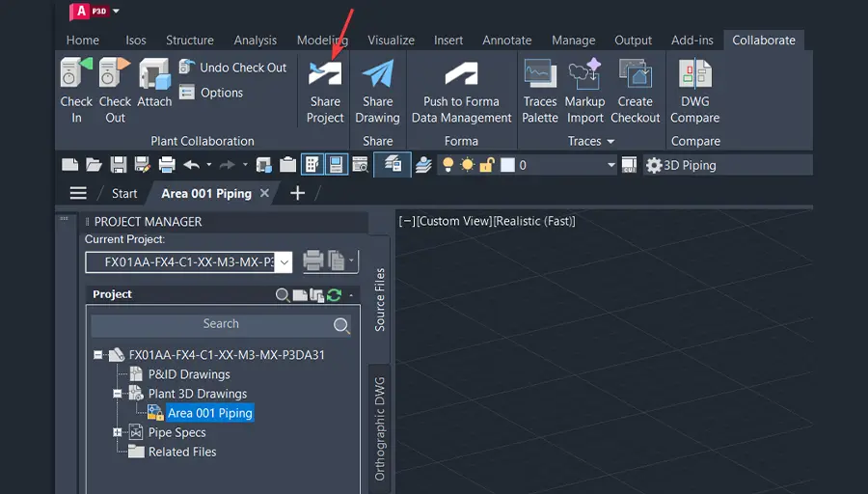Close the Area 001 Piping tab
This screenshot has width=868, height=494.
point(264,193)
